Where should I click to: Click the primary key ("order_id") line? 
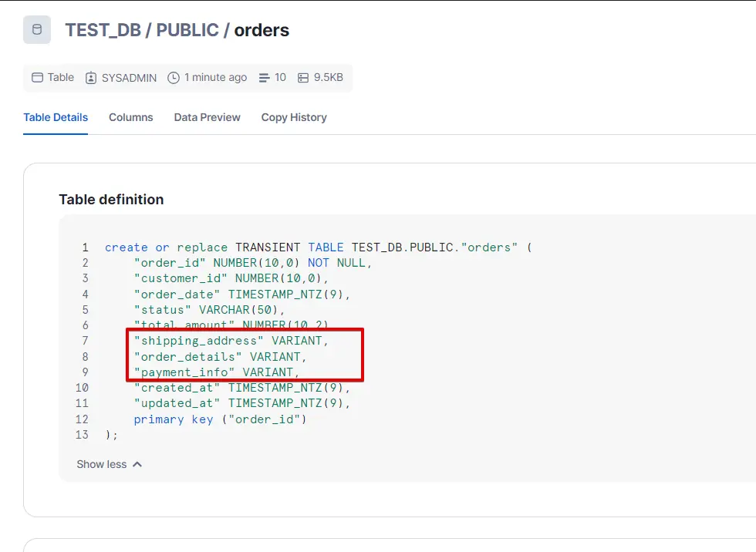pyautogui.click(x=221, y=419)
